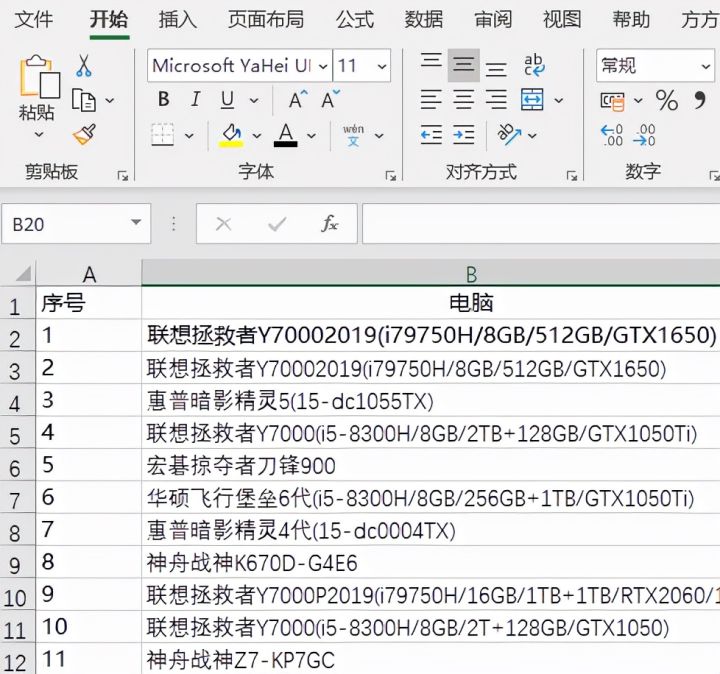Click cell 神舟战神K670D-G4E6

(x=431, y=562)
